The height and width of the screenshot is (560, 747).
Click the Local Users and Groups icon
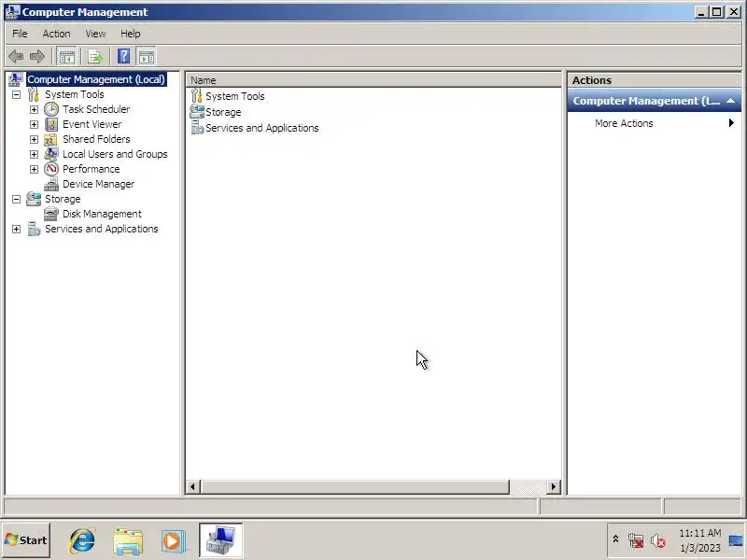coord(51,154)
